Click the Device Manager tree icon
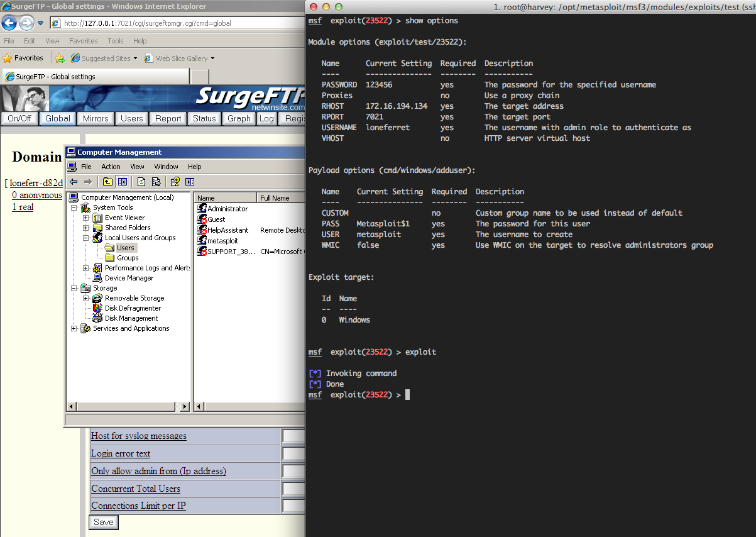Image resolution: width=756 pixels, height=537 pixels. (x=98, y=278)
